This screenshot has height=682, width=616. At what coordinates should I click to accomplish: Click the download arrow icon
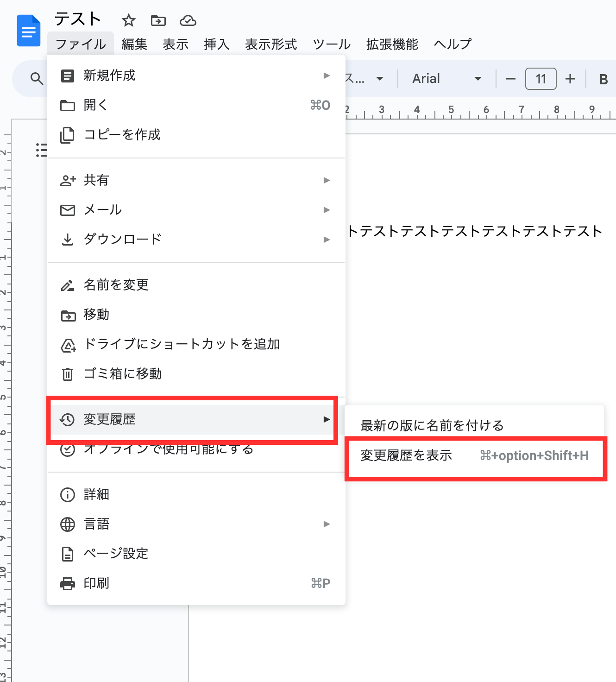pos(68,240)
